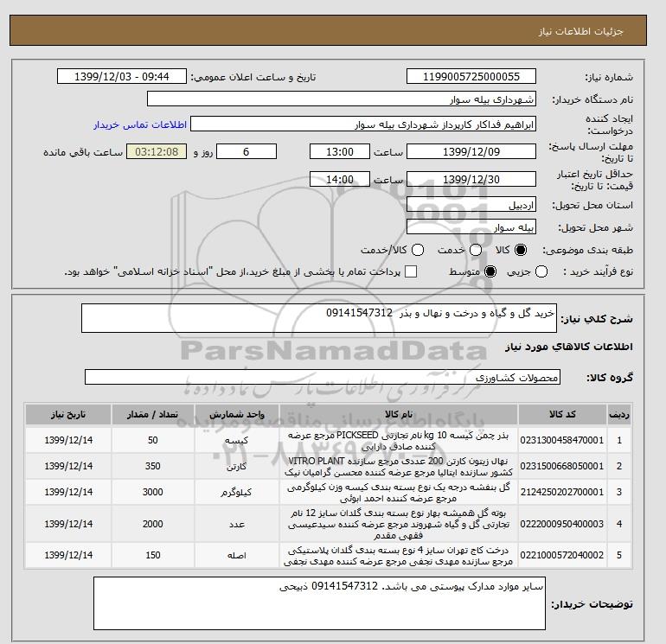Click the quantity cell 2000

[153, 524]
